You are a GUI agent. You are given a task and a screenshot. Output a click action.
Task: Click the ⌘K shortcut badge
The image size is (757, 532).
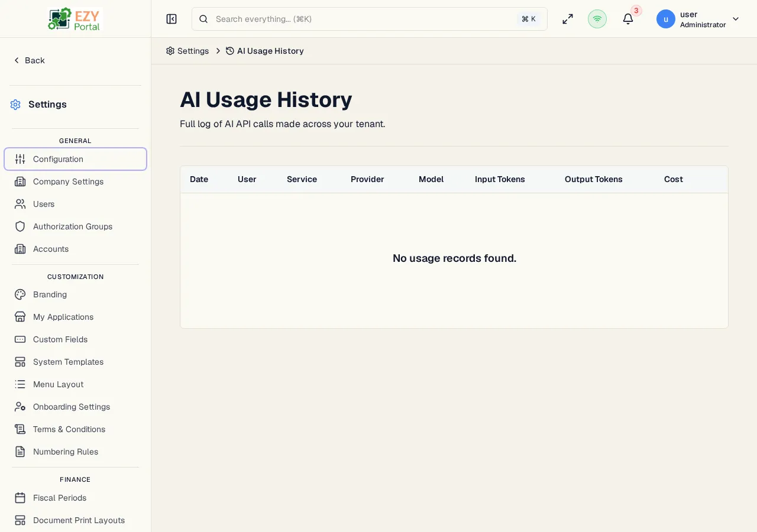pos(529,19)
